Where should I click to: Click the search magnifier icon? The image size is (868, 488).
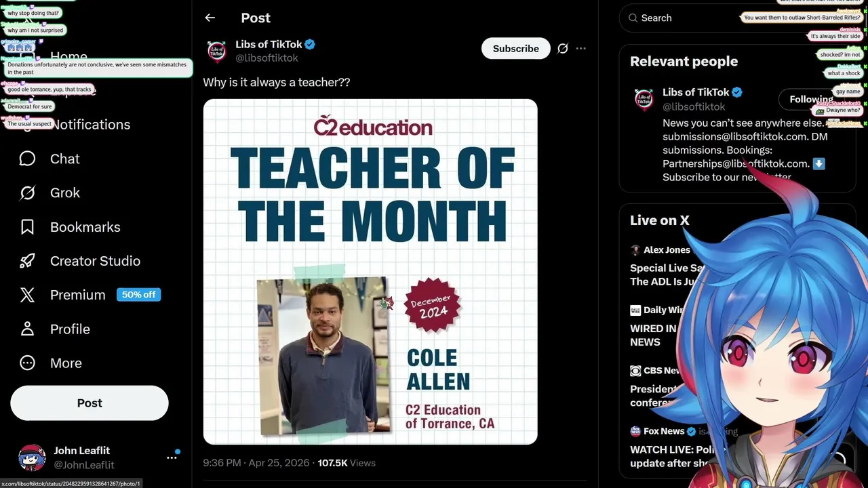click(x=633, y=18)
